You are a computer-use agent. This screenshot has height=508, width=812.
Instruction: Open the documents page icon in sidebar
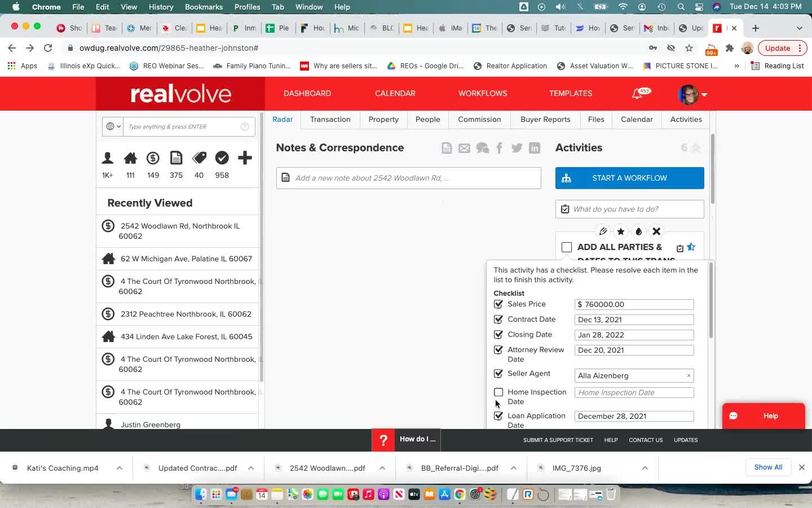[x=176, y=158]
